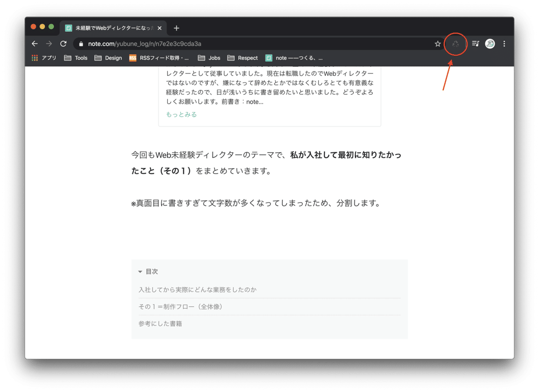
Task: Click the bookmark star in the address bar
Action: pyautogui.click(x=437, y=44)
